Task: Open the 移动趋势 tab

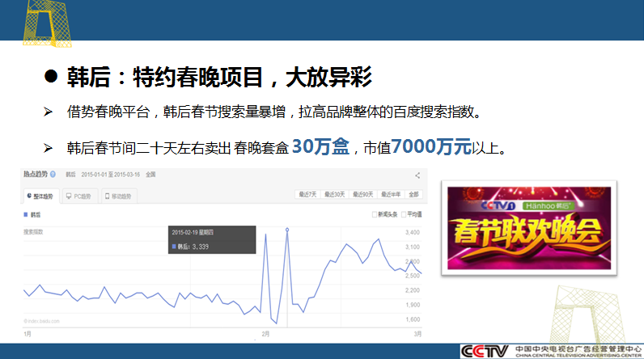Action: pyautogui.click(x=119, y=196)
